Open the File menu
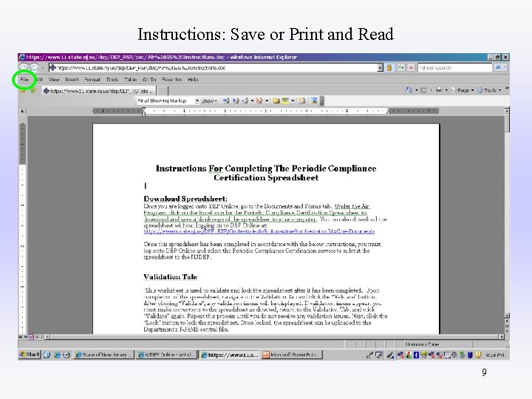 (24, 80)
